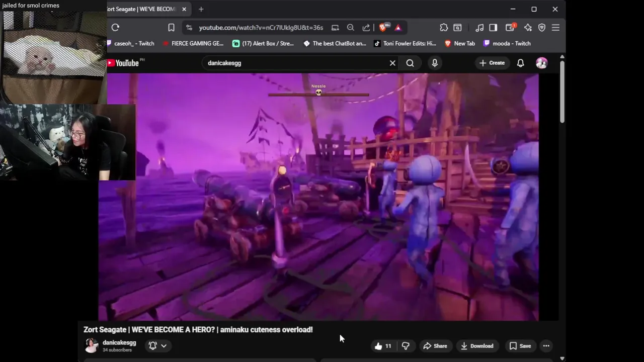Open the danicakesgg channel name link

pyautogui.click(x=119, y=342)
